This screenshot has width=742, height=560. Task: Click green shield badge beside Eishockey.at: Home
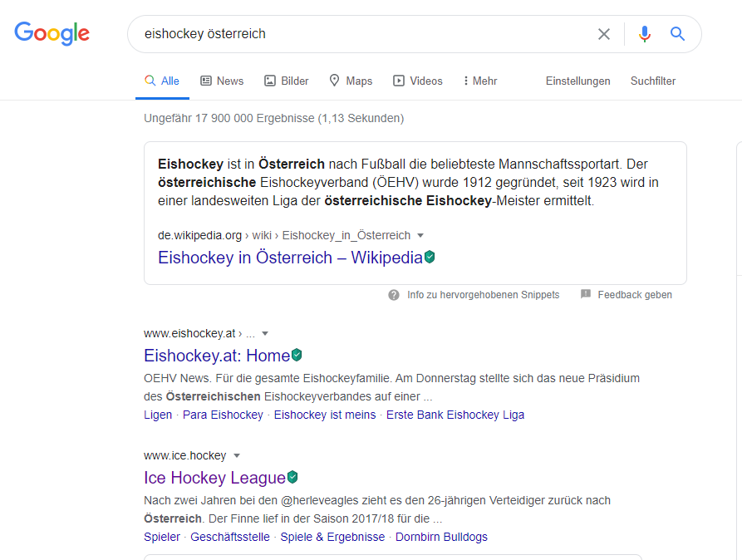297,356
